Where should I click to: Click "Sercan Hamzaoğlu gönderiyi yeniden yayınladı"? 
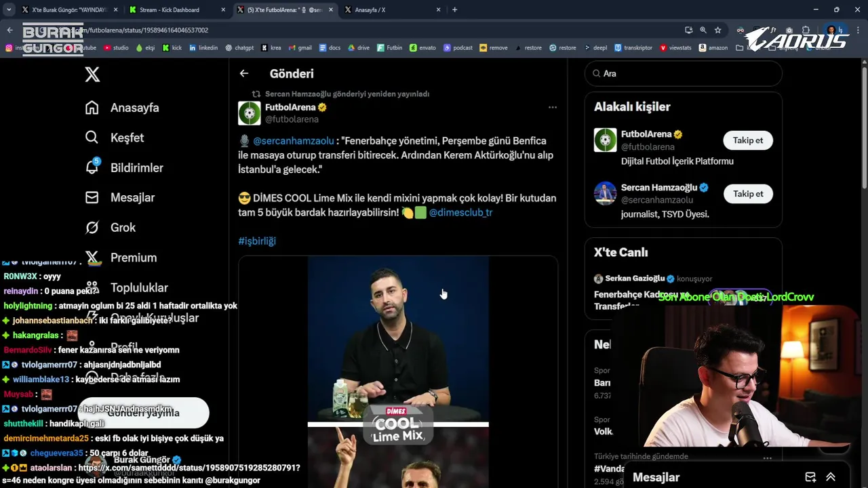347,94
